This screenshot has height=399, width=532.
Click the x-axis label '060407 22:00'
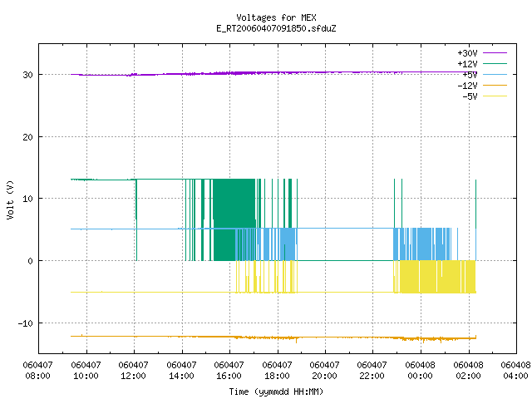pyautogui.click(x=372, y=371)
